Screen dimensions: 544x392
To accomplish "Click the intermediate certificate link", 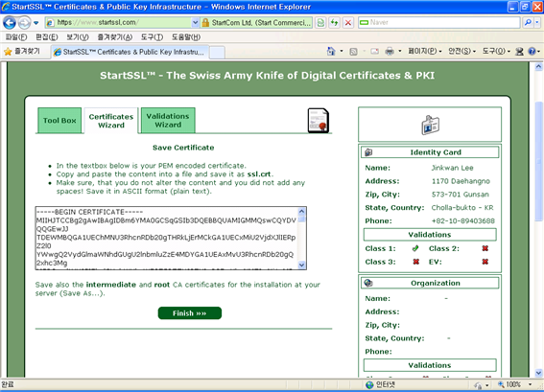I will [x=111, y=285].
